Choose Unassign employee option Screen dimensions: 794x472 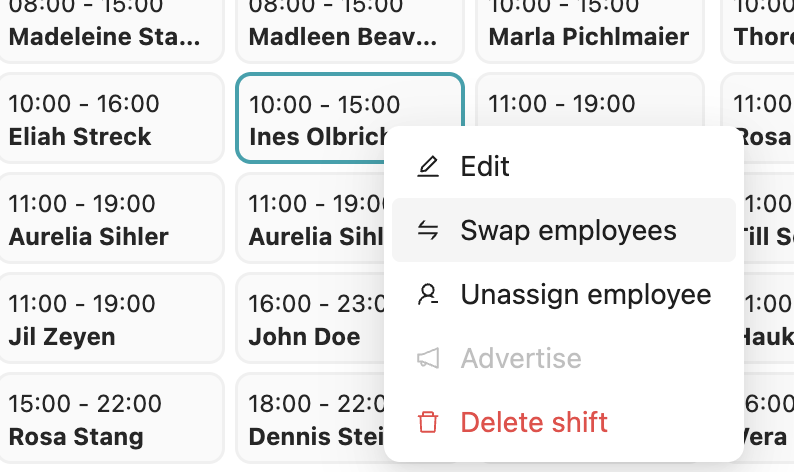coord(585,295)
